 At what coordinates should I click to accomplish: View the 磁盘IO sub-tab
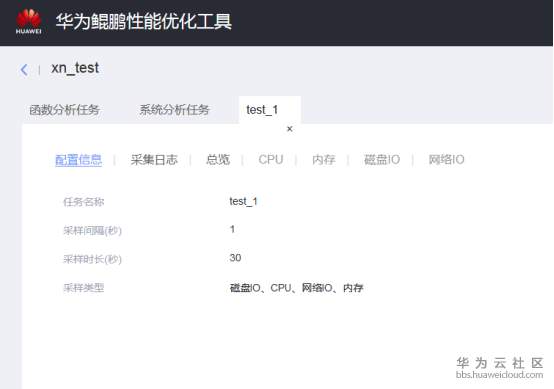[382, 160]
